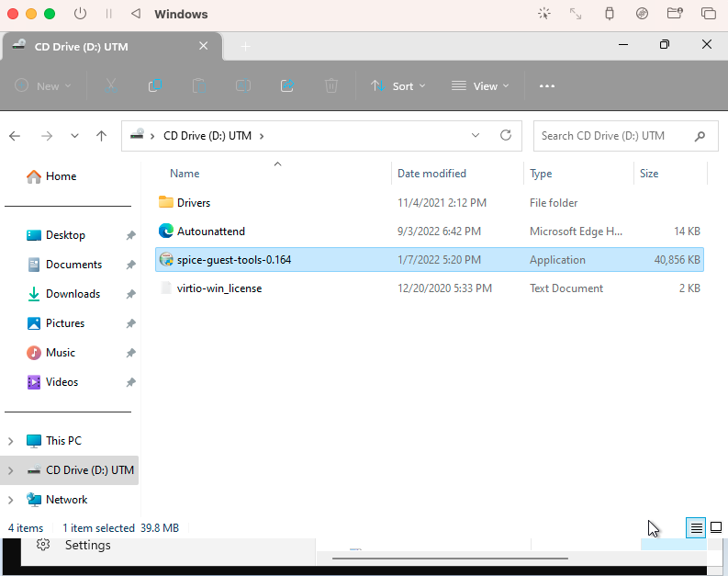Switch to details view layout icon

pos(696,527)
